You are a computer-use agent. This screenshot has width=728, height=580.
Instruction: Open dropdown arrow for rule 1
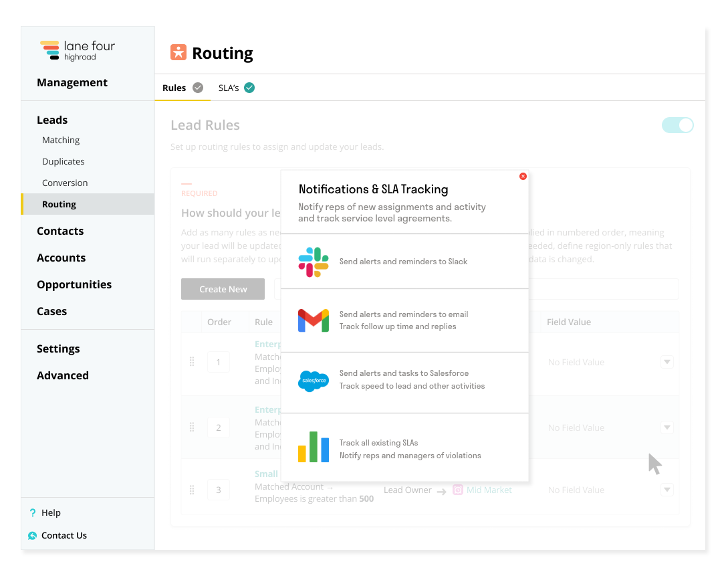666,362
